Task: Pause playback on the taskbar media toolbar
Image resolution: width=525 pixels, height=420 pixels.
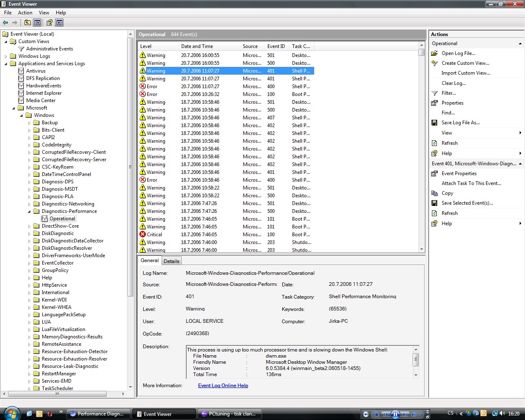Action: pos(395,414)
